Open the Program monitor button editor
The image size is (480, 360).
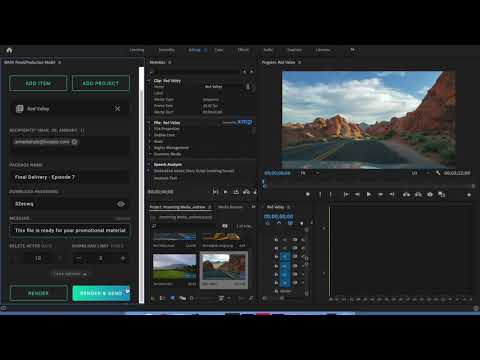469,195
